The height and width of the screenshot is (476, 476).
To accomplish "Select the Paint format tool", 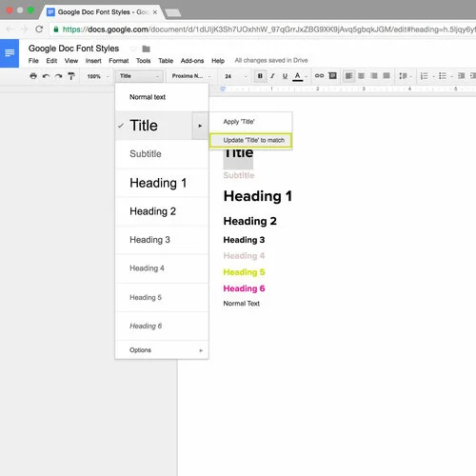I will click(71, 76).
